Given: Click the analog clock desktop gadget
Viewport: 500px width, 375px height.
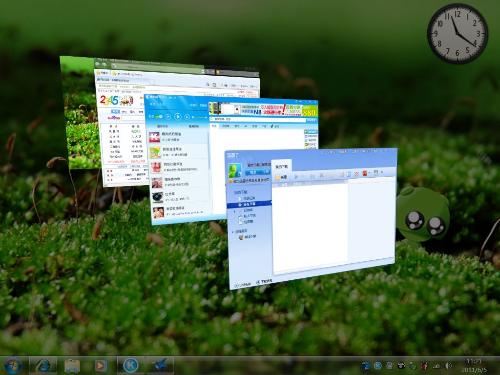Looking at the screenshot, I should point(458,34).
